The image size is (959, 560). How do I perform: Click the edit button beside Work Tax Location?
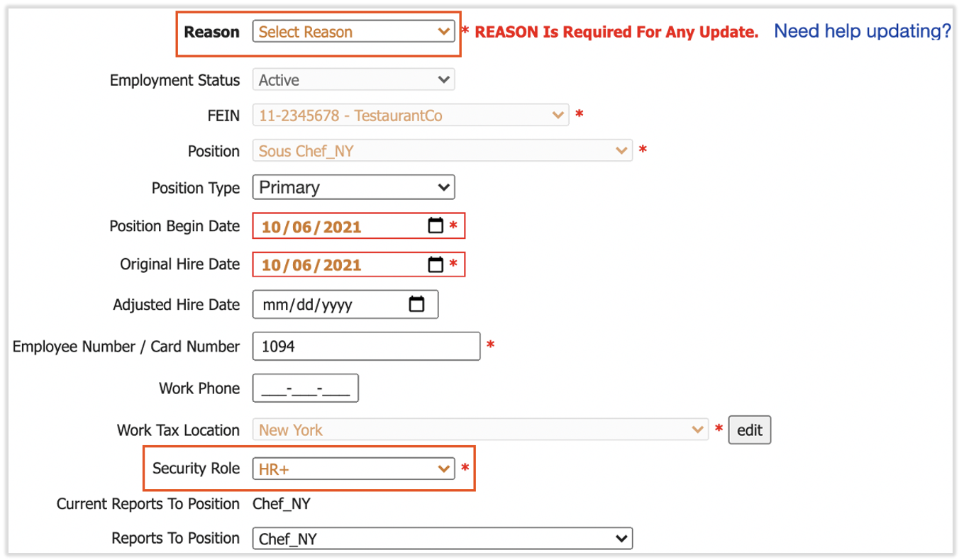click(750, 430)
